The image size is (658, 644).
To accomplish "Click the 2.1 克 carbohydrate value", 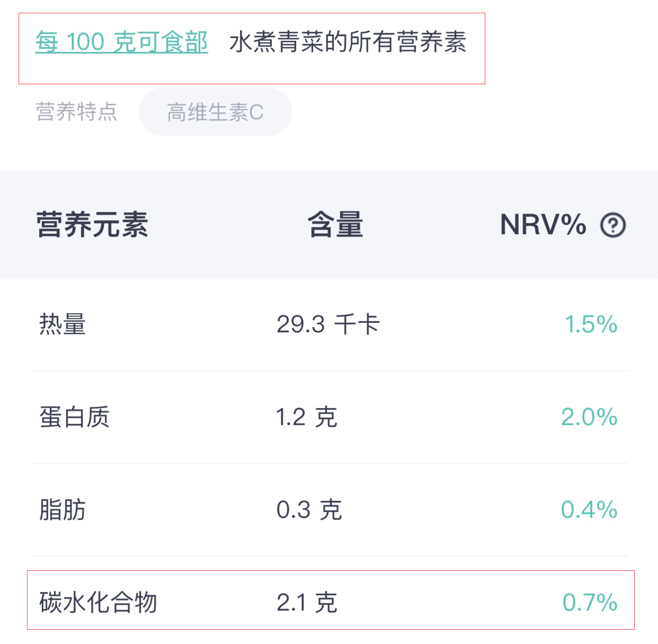I will tap(307, 603).
